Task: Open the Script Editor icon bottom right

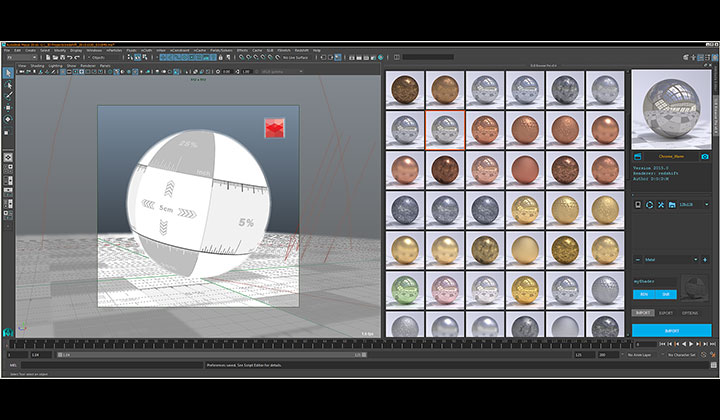Action: pos(714,365)
